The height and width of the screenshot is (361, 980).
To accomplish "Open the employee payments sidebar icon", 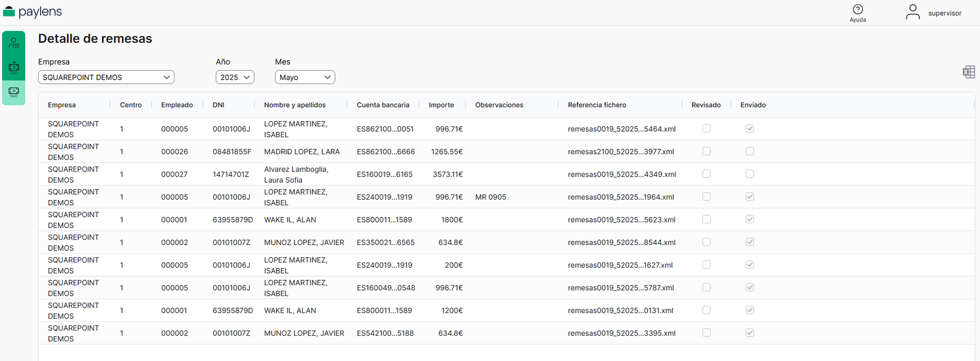I will pyautogui.click(x=14, y=43).
